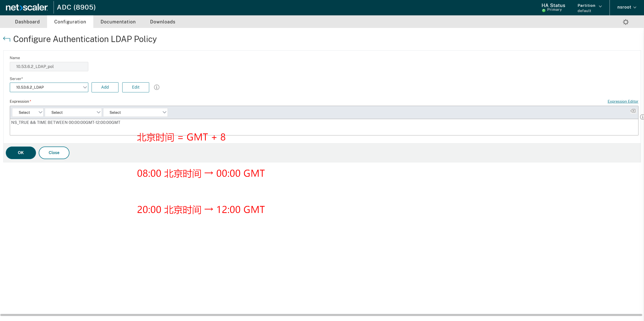This screenshot has width=644, height=321.
Task: Click the back arrow beside page title
Action: tap(7, 39)
